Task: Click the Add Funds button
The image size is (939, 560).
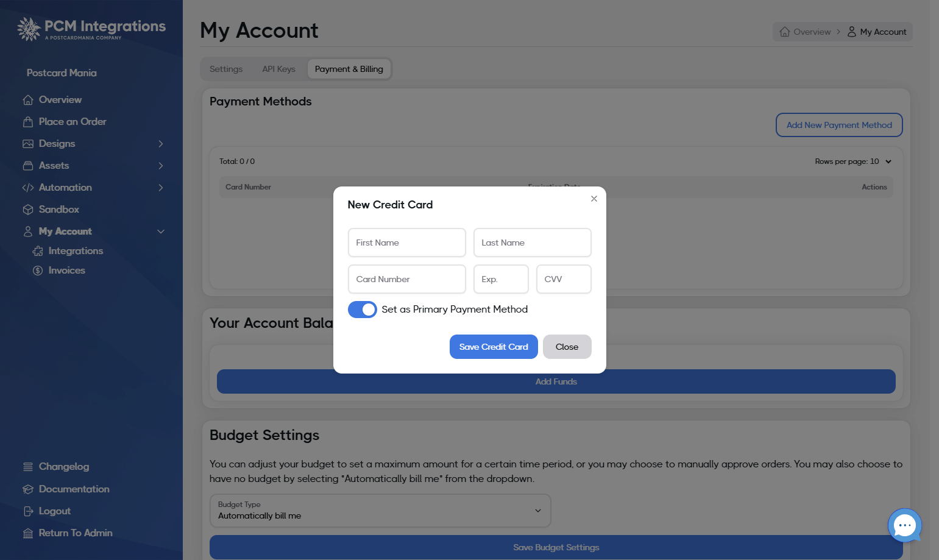Action: click(556, 381)
